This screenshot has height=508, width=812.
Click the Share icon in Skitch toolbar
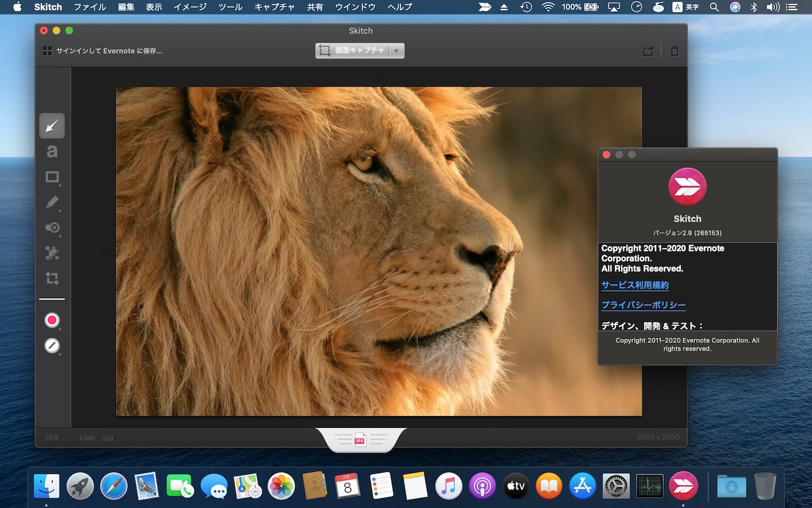[648, 51]
